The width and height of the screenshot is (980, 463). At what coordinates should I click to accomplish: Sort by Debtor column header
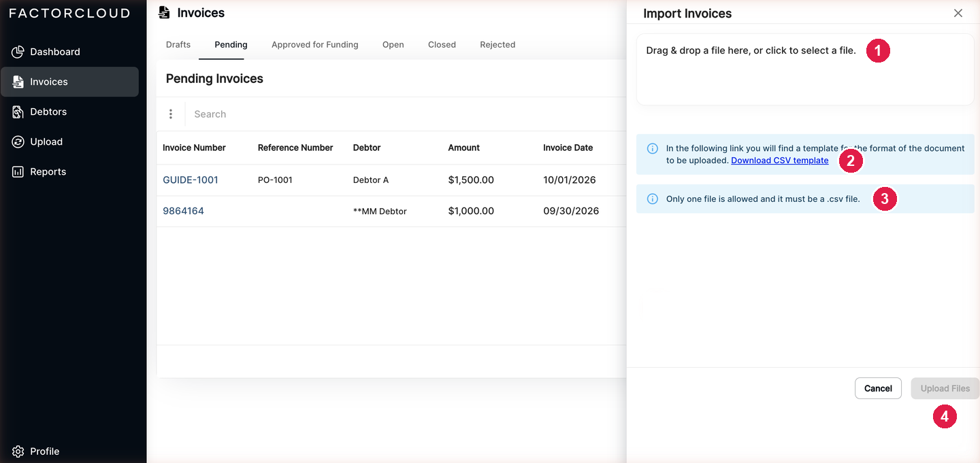click(x=367, y=148)
